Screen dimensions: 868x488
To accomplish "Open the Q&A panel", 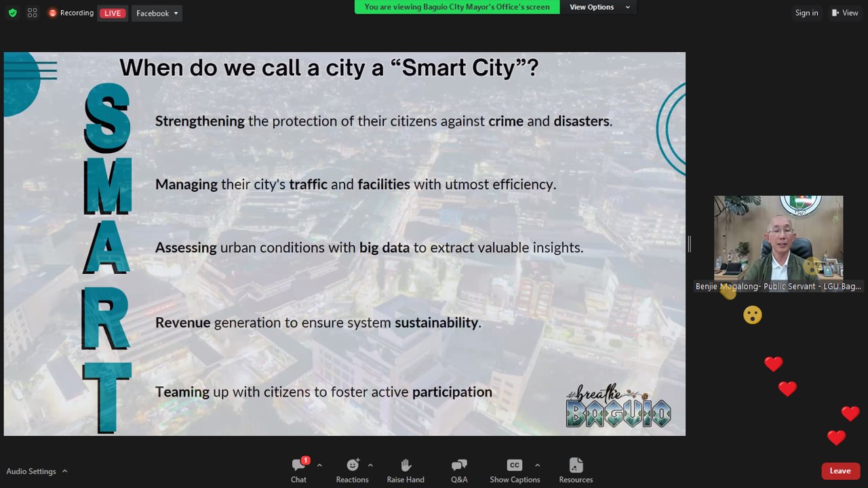I will (459, 470).
